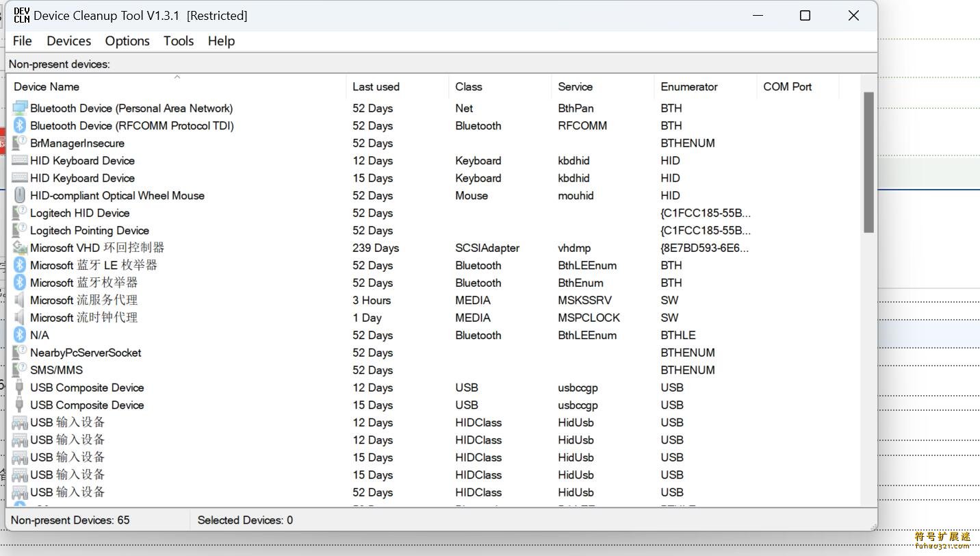Click the Bluetooth Personal Area Network device icon

click(x=20, y=108)
